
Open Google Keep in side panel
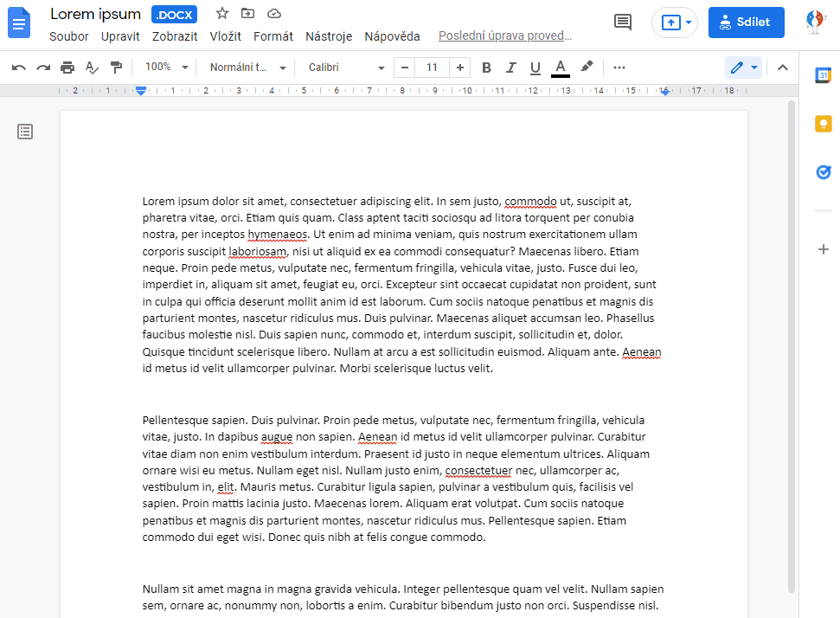(x=823, y=124)
